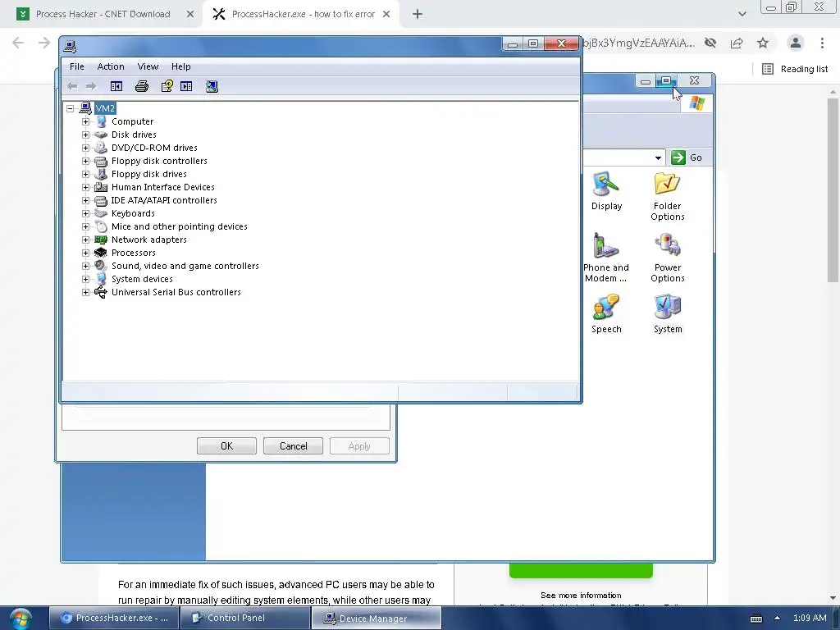
Task: Click the eye-slash tracking icon in address bar
Action: pyautogui.click(x=710, y=43)
